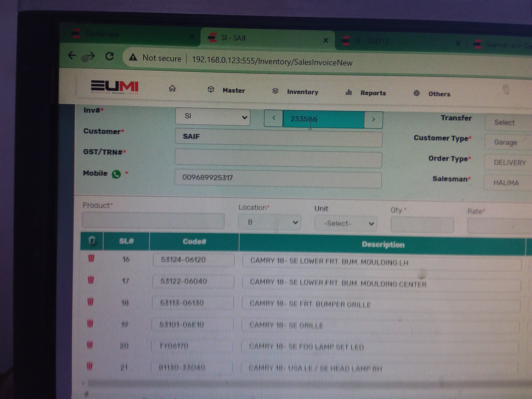Open the SI invoice type dropdown
532x399 pixels.
tap(213, 116)
